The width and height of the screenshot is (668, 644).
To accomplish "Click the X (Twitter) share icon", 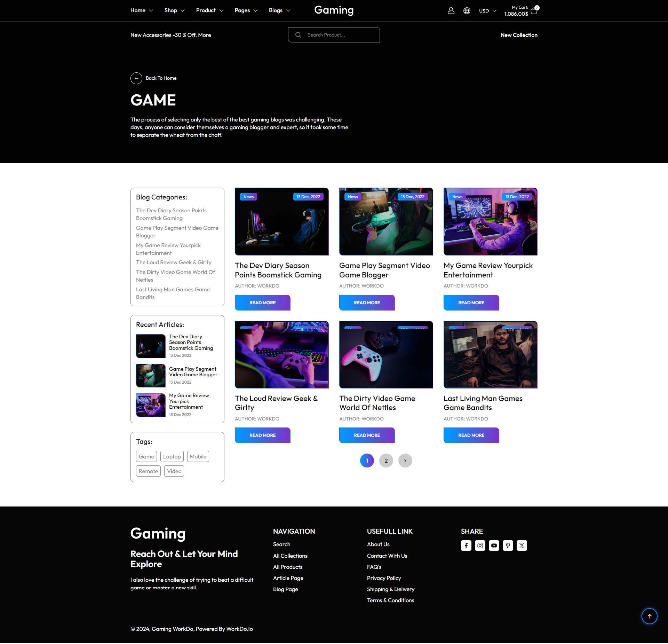I will (522, 545).
